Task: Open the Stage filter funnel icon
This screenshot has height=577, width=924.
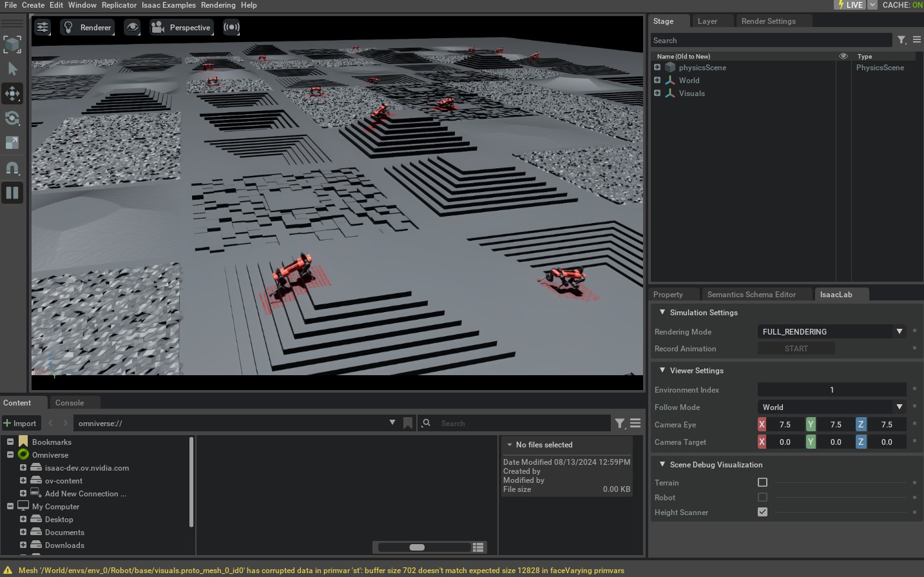Action: [x=902, y=40]
